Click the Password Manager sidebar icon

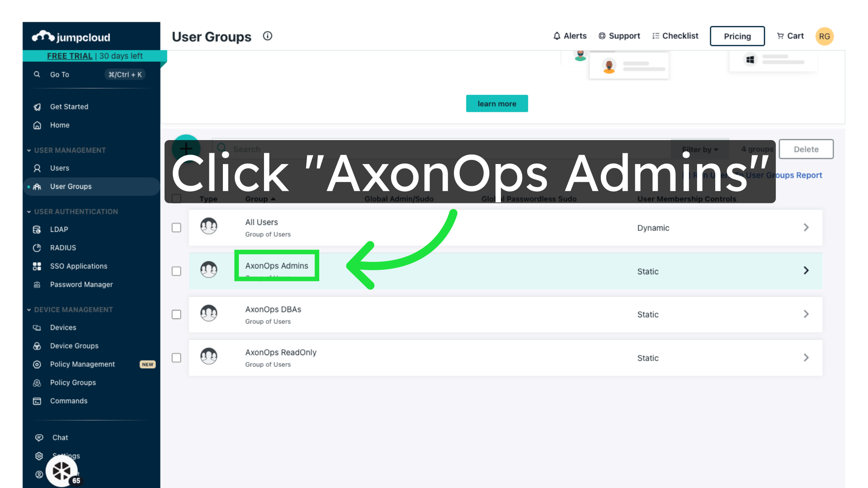[x=37, y=285]
